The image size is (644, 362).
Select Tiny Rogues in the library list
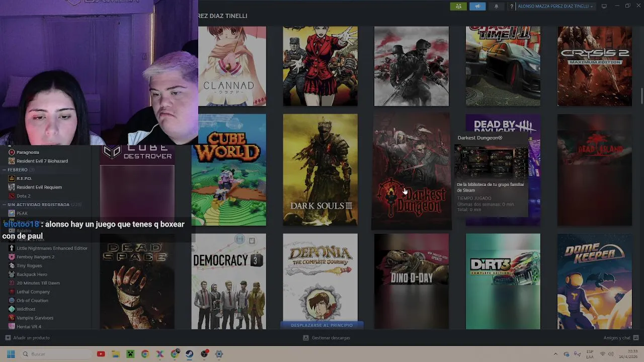[29, 265]
